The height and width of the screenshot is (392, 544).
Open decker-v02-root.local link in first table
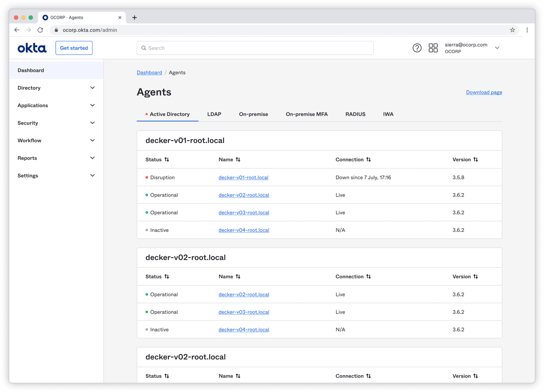(243, 195)
